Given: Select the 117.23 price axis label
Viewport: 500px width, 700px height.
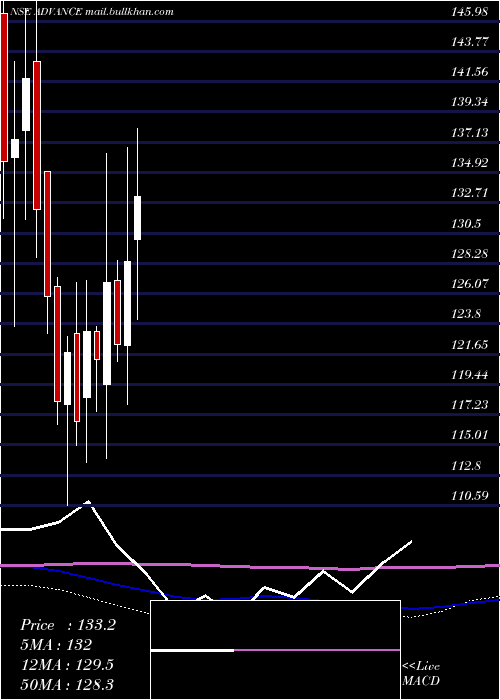Looking at the screenshot, I should point(469,405).
